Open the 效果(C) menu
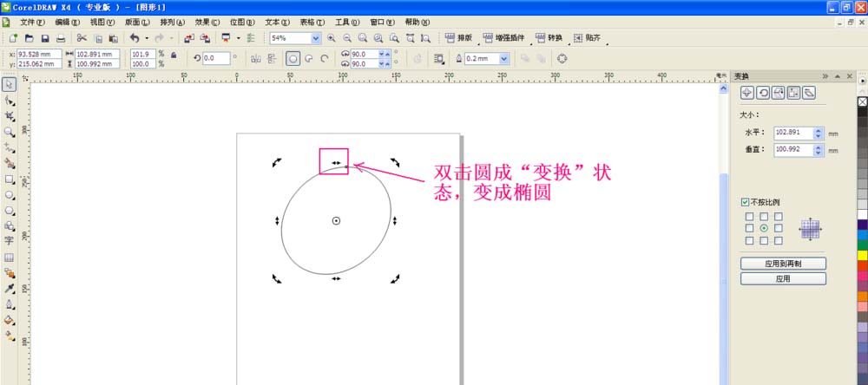The image size is (868, 385). [x=207, y=23]
